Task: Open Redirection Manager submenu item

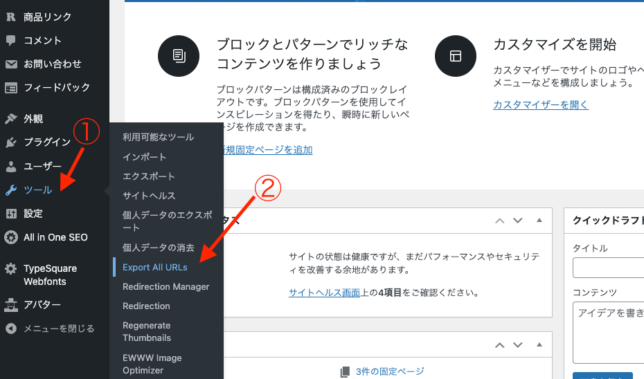Action: (166, 287)
